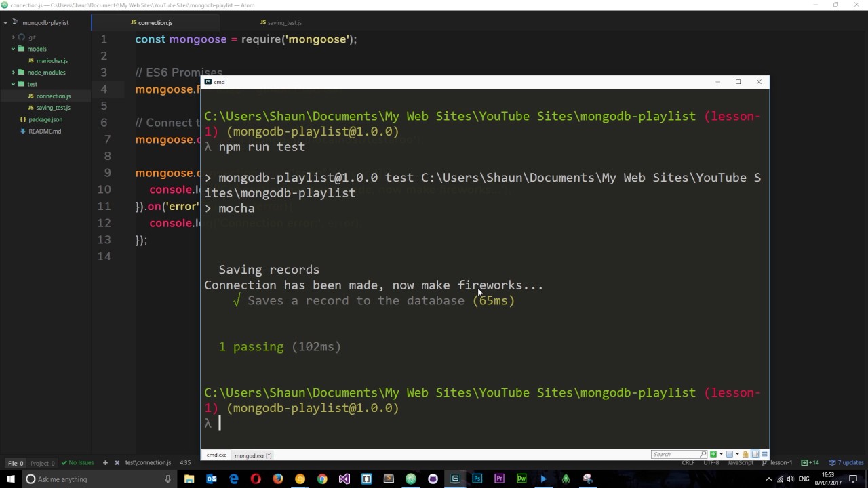Open Premiere Pro from taskbar
868x488 pixels.
(499, 479)
